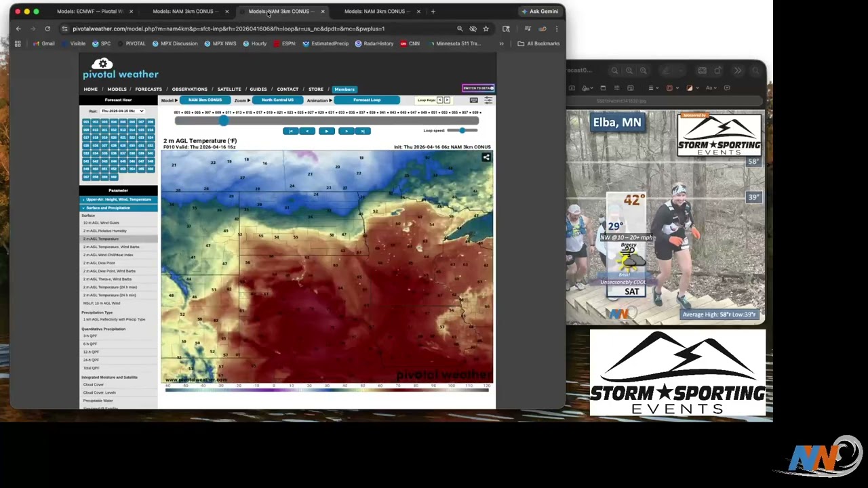Switch to the ECMWF Pivotal Weather tab
Image resolution: width=868 pixels, height=488 pixels.
tap(90, 12)
